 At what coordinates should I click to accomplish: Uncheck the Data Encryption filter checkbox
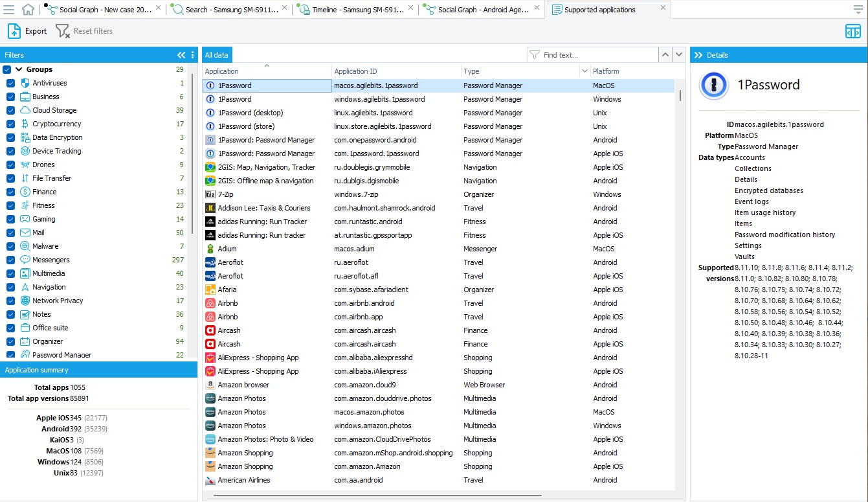point(10,137)
